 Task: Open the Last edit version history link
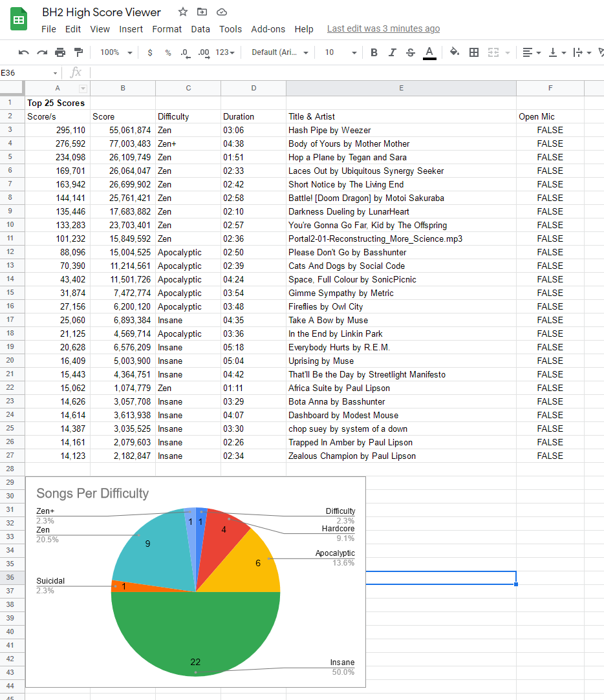[383, 28]
